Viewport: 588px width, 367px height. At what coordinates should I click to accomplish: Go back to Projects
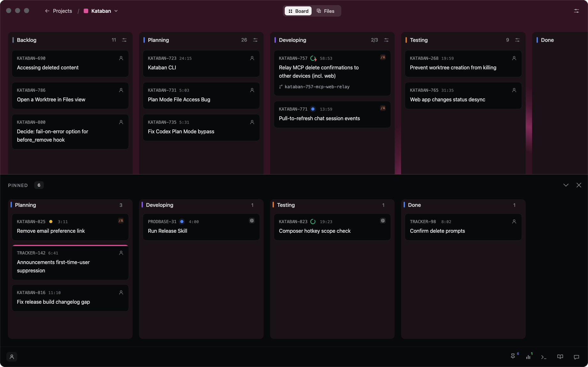click(58, 11)
